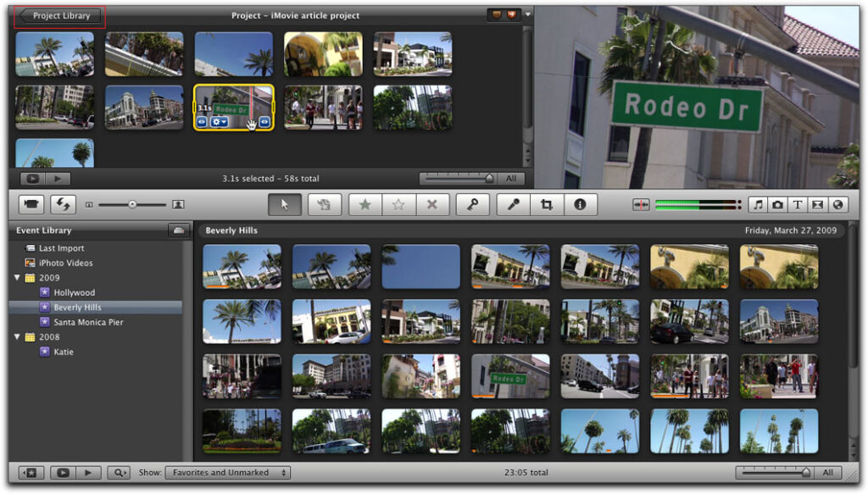Toggle the Event Library disk view button
Image resolution: width=868 pixels, height=494 pixels.
coord(178,230)
